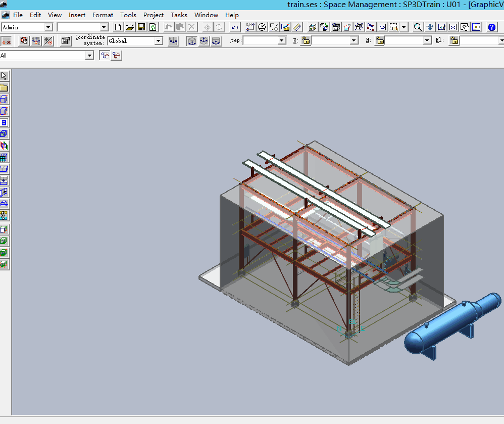Viewport: 504px width, 424px height.
Task: Toggle the slashed target-point icon
Action: [48, 41]
